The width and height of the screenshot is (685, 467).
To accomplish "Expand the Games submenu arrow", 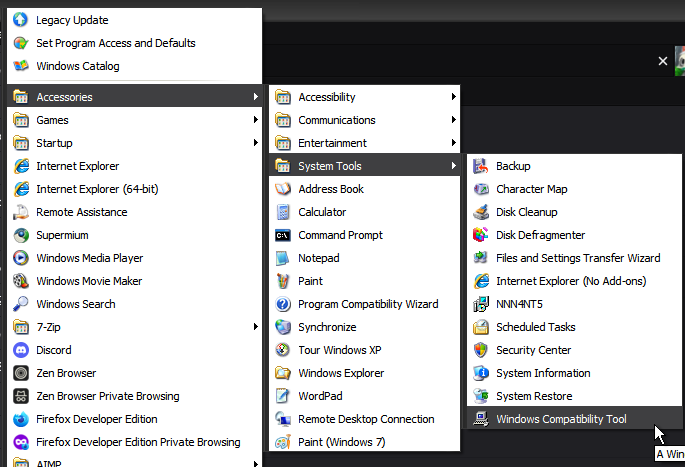I will tap(256, 120).
